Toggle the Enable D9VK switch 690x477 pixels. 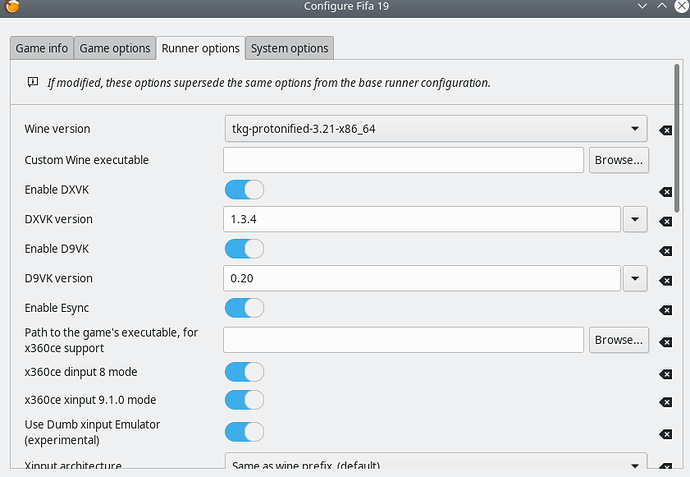pos(244,249)
